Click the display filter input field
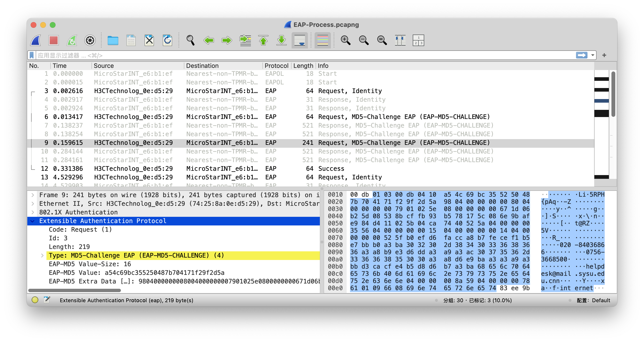The height and width of the screenshot is (342, 644). [300, 55]
